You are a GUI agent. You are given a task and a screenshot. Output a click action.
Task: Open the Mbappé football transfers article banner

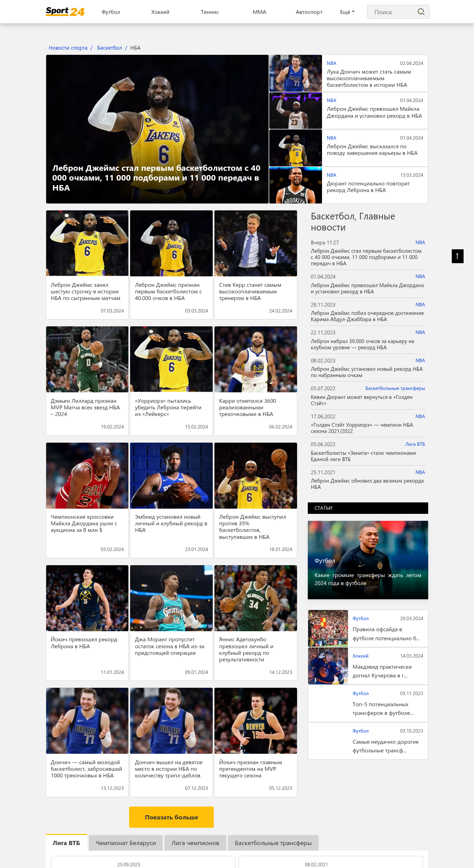point(367,560)
